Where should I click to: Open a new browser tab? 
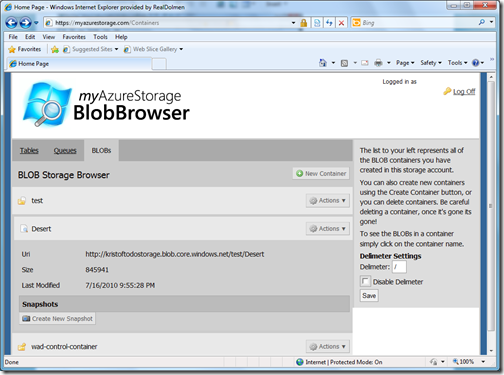tap(159, 64)
